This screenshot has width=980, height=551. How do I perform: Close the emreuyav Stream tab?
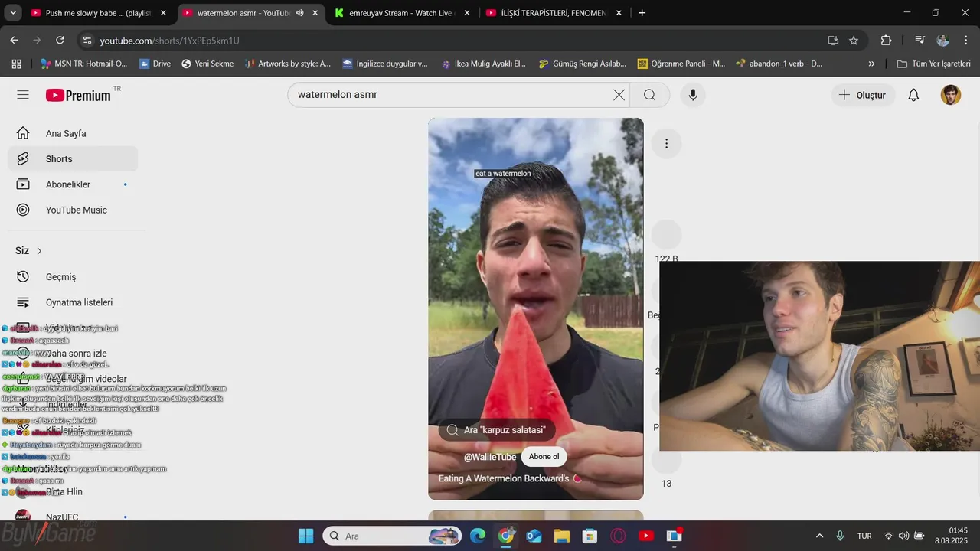tap(467, 13)
